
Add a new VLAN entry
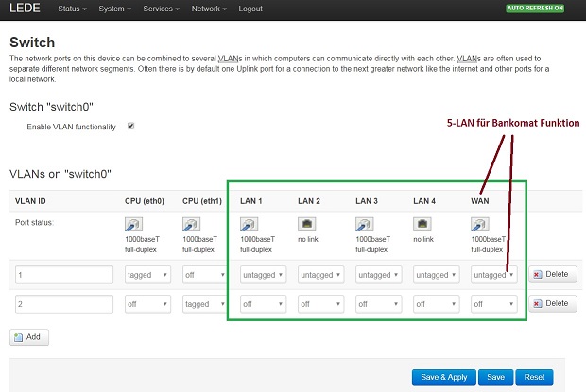tap(29, 337)
